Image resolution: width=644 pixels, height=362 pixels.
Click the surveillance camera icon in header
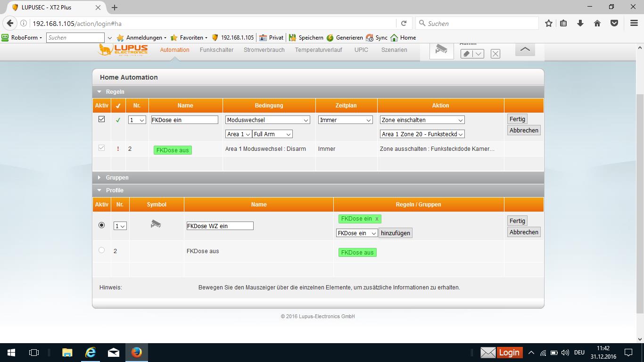pos(441,49)
